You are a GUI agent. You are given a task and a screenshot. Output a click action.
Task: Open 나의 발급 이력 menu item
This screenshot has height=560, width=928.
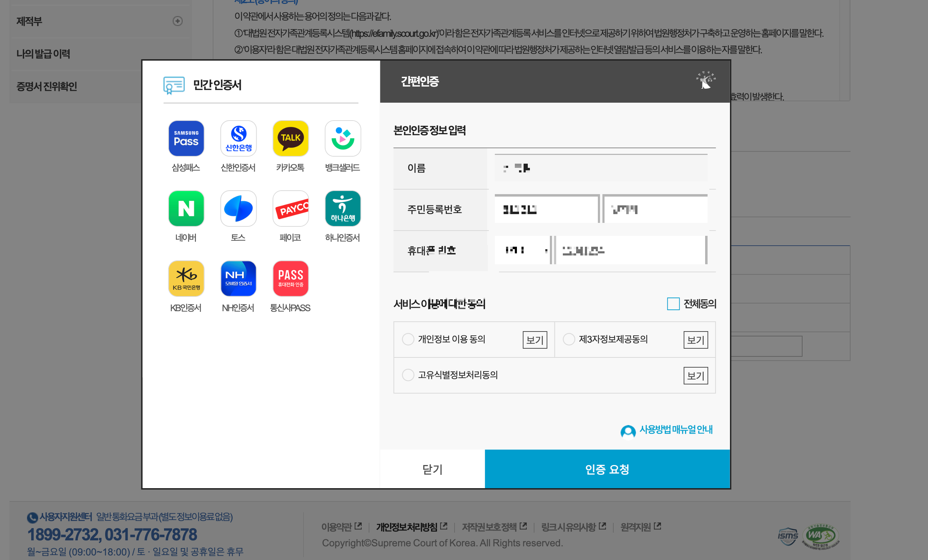[43, 54]
